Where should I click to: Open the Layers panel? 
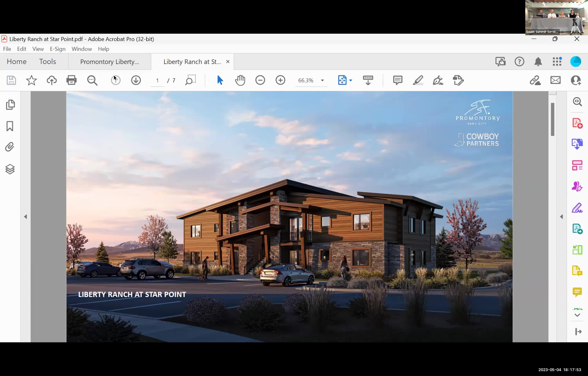pos(10,169)
